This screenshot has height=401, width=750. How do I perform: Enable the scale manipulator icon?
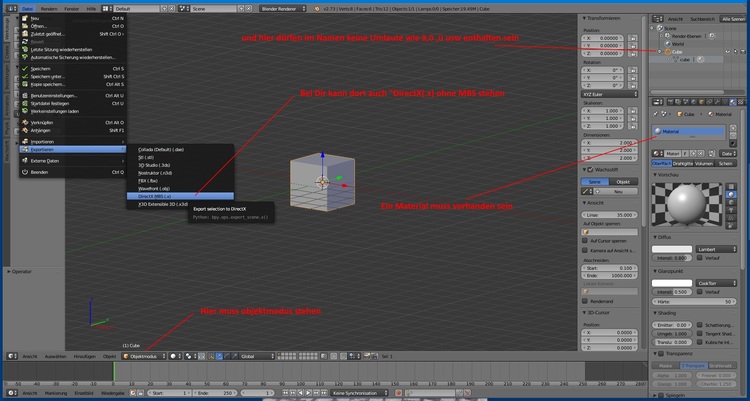coord(234,356)
